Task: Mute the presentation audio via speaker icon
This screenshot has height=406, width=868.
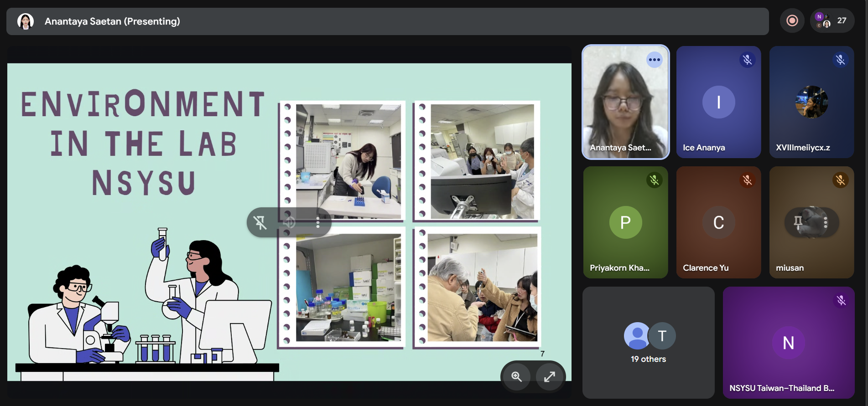Action: pos(289,222)
